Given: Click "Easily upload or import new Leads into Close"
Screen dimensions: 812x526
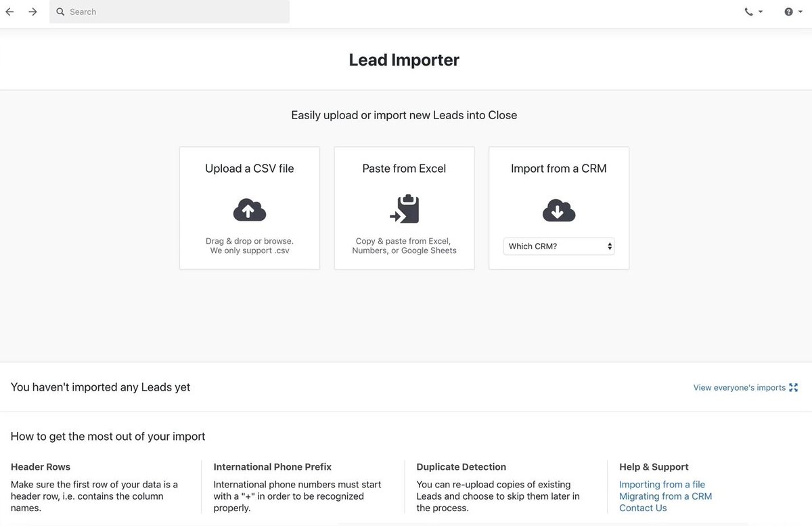Looking at the screenshot, I should coord(404,115).
